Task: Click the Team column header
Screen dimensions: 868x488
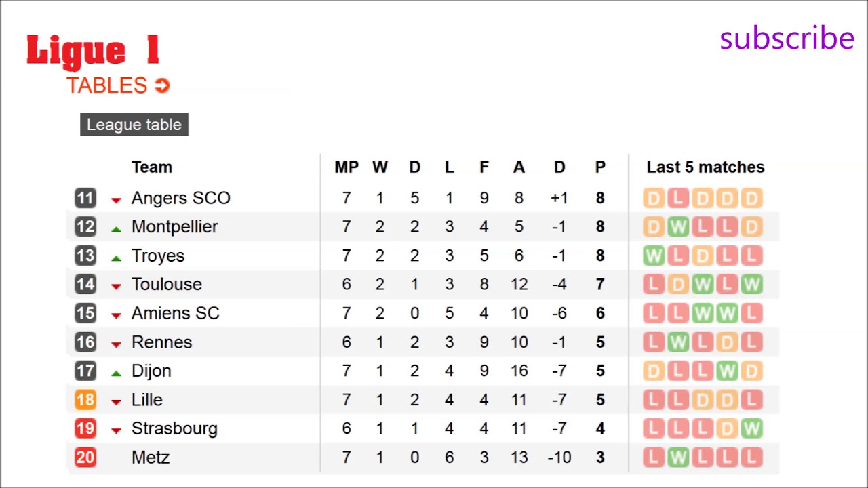Action: pyautogui.click(x=152, y=167)
